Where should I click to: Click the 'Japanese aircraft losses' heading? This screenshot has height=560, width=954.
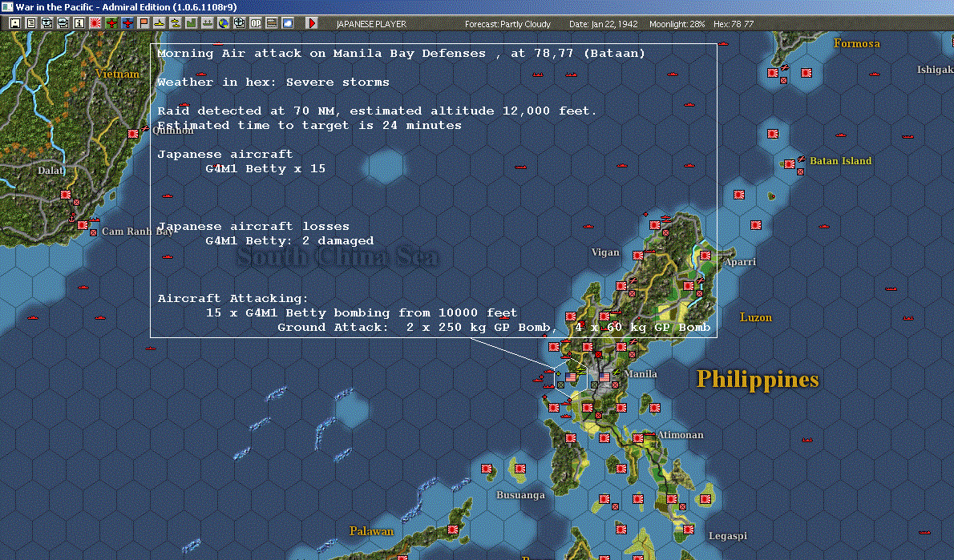point(253,226)
